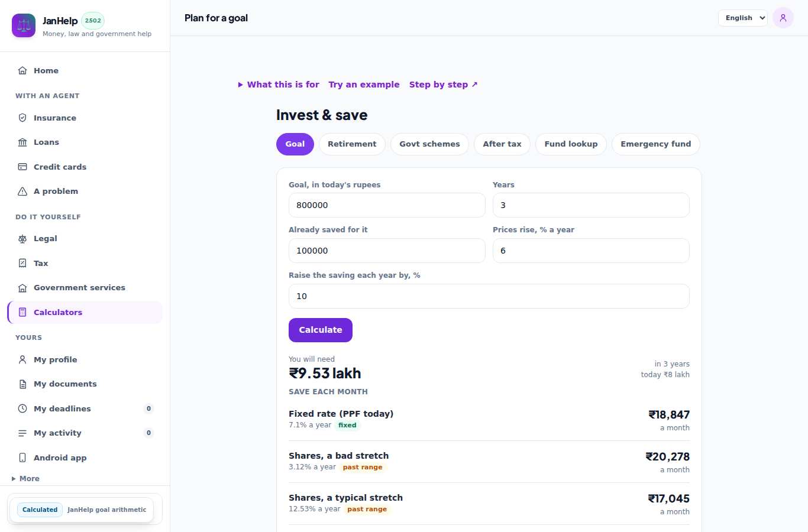The height and width of the screenshot is (532, 808).
Task: Click the Prices rise percent field
Action: point(591,251)
